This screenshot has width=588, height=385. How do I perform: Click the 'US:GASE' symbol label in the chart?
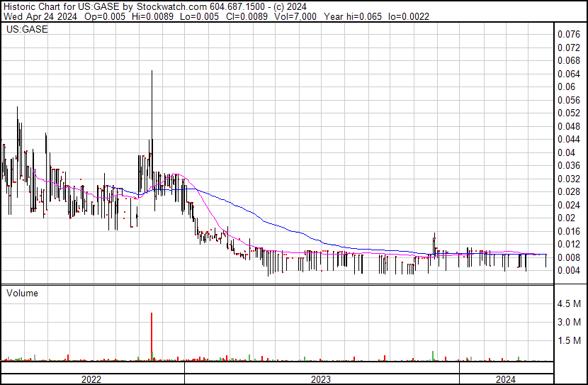pos(27,29)
